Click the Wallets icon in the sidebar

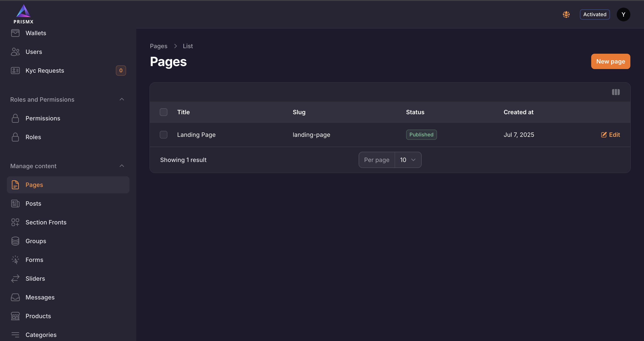point(15,33)
